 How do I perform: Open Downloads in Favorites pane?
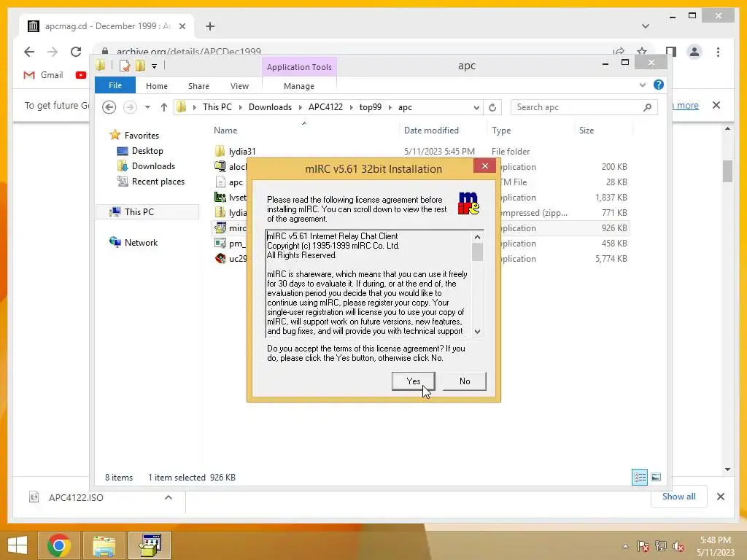[x=153, y=166]
